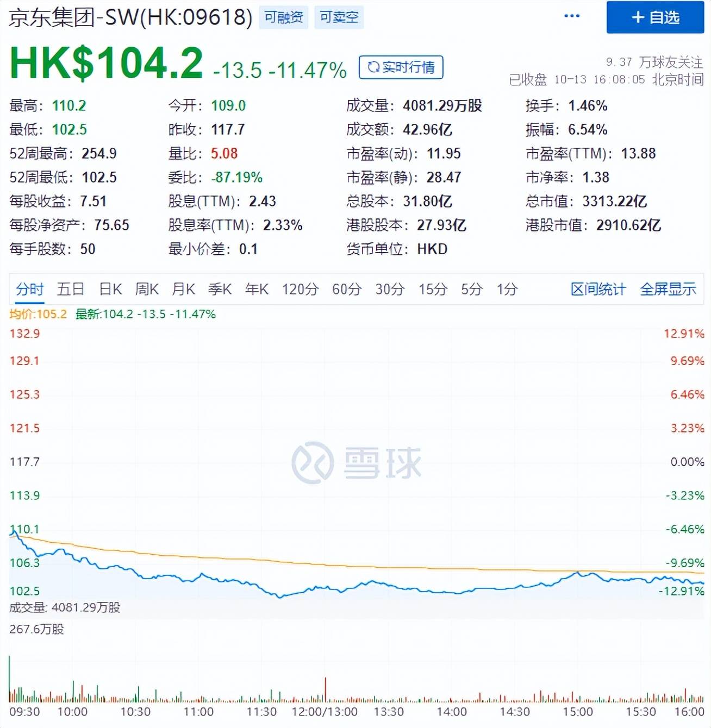Click 均价:105.2 label above chart
Image resolution: width=711 pixels, height=728 pixels.
(38, 314)
